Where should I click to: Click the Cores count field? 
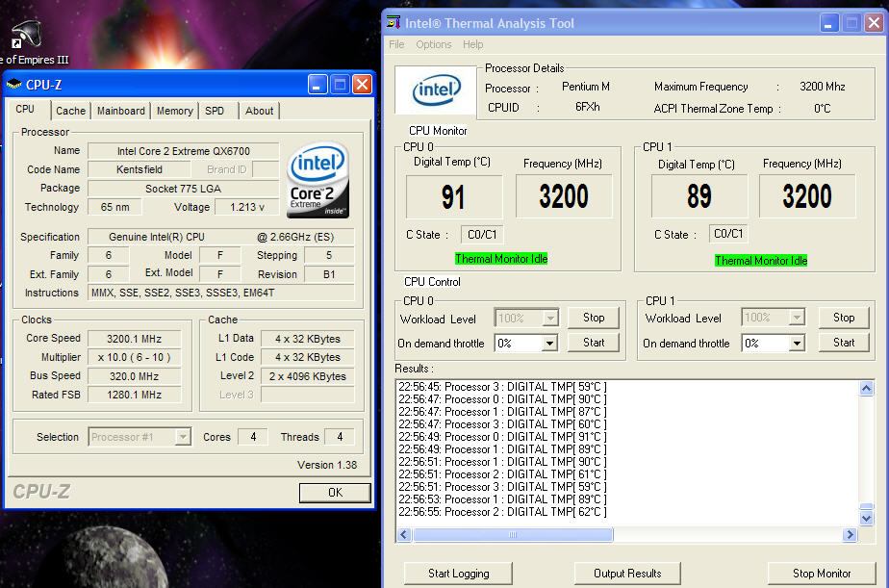coord(253,437)
